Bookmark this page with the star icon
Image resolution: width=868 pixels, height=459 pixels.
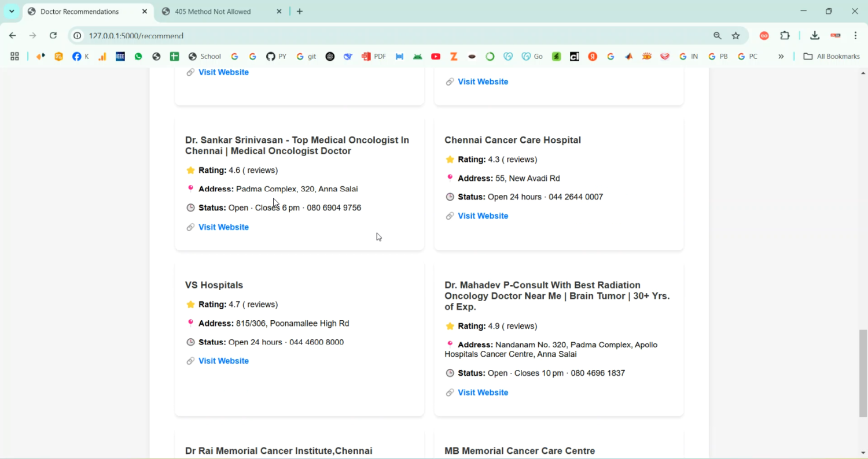tap(736, 36)
